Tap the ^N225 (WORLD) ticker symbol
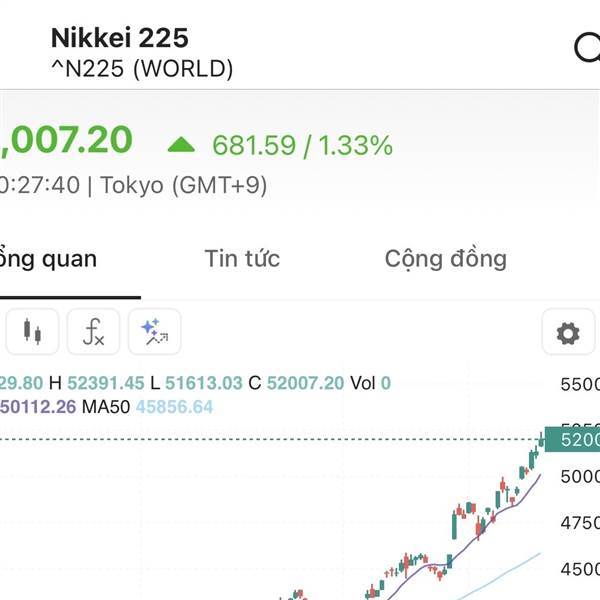This screenshot has height=600, width=600. (141, 69)
